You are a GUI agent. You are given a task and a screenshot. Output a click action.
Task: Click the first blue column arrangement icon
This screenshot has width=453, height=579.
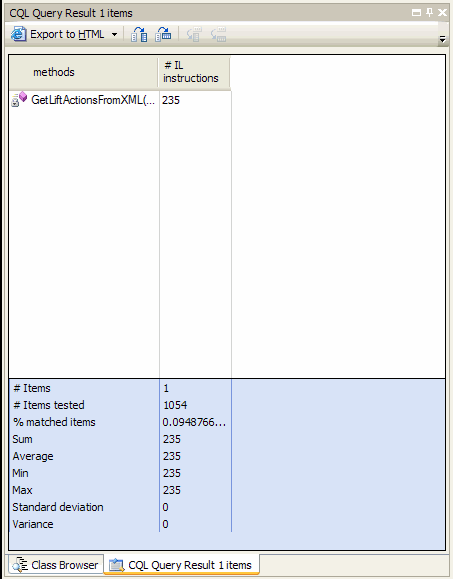click(x=139, y=34)
